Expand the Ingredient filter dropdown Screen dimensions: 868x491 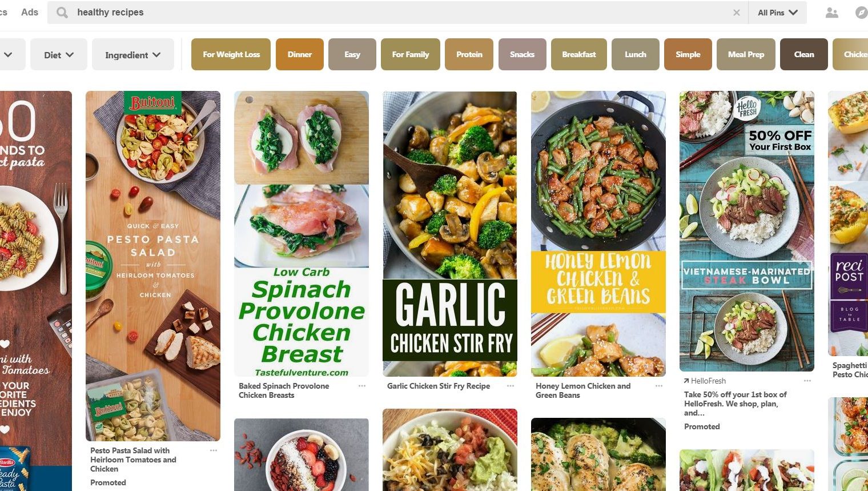coord(132,54)
